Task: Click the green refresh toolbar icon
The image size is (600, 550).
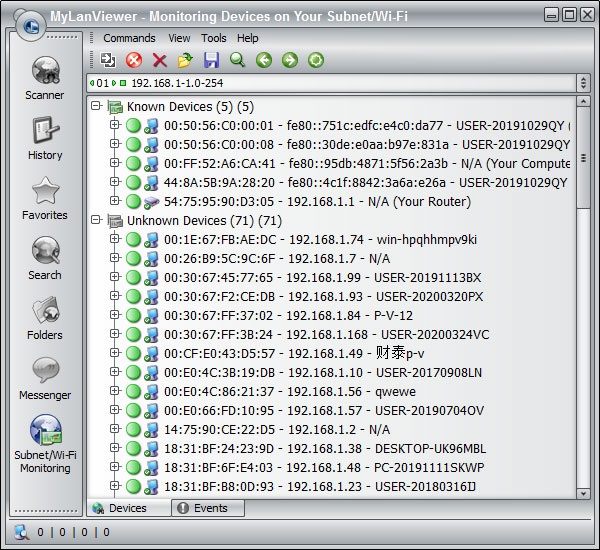Action: pos(316,60)
